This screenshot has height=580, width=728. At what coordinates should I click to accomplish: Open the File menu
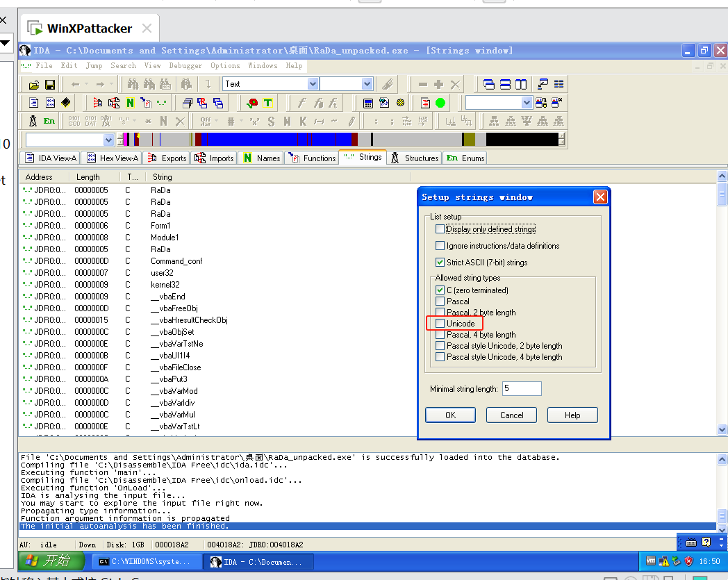[44, 66]
